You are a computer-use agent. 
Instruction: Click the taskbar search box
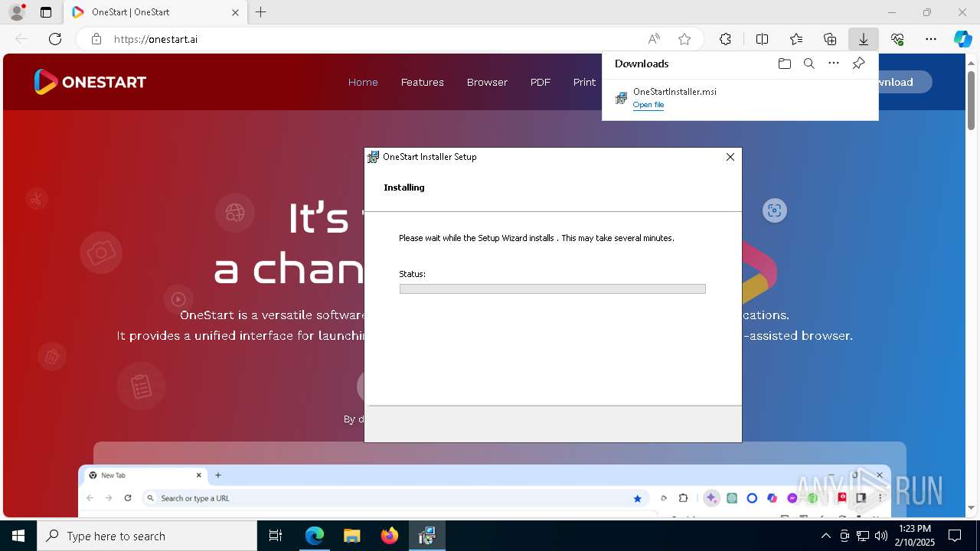click(147, 536)
